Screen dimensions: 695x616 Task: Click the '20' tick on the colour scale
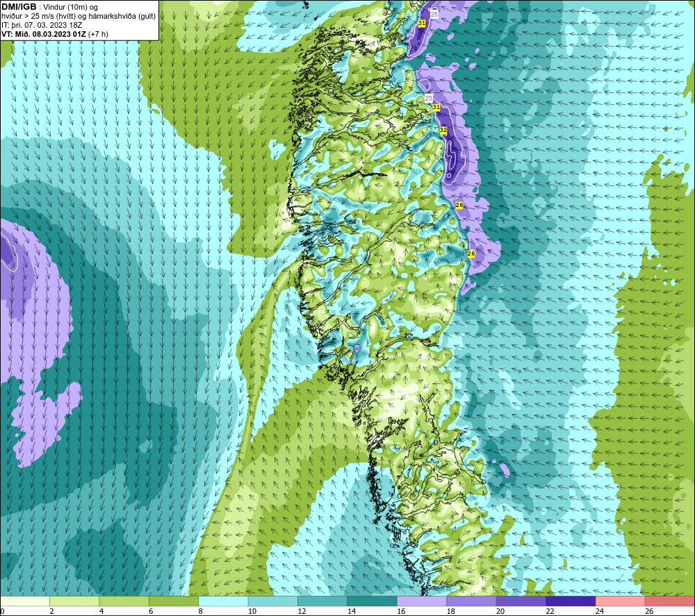click(x=500, y=611)
